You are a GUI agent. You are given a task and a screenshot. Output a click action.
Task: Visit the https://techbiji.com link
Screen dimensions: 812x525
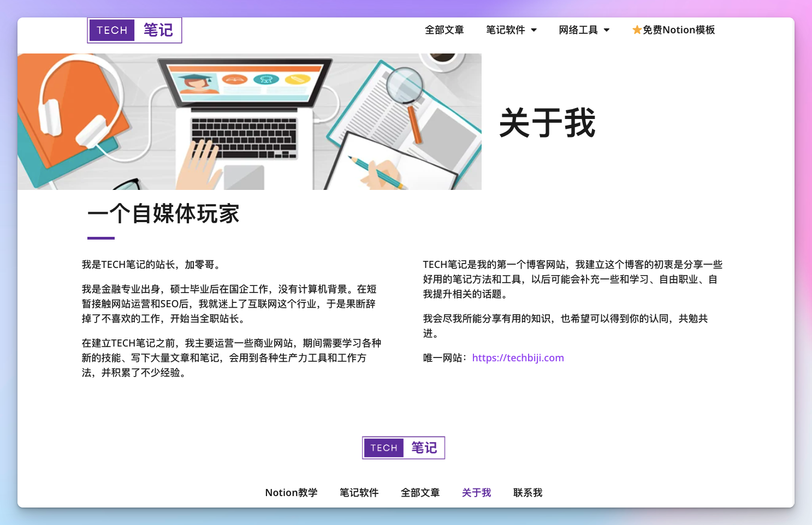(518, 357)
